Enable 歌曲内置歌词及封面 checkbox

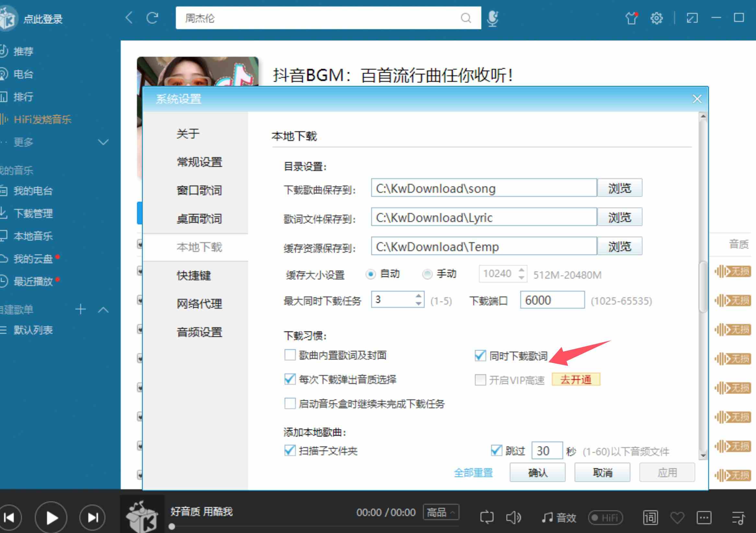290,355
